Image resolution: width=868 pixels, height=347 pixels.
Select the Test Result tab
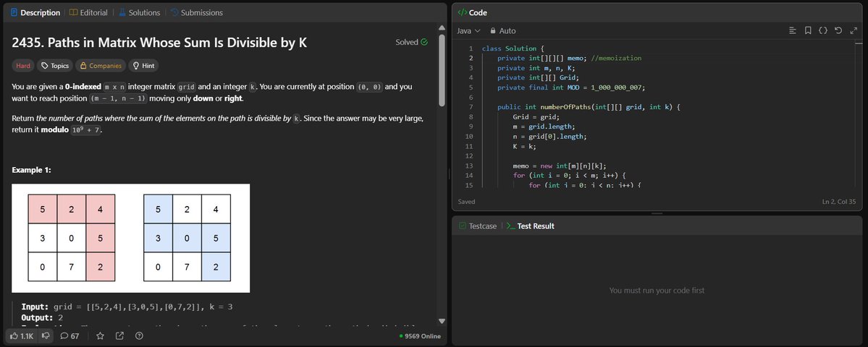tap(531, 226)
